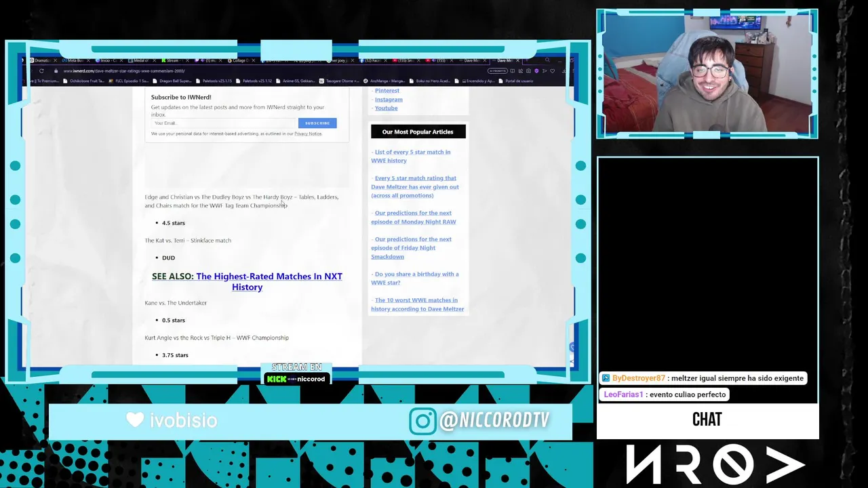
Task: Open the Instagram social link
Action: coord(389,99)
